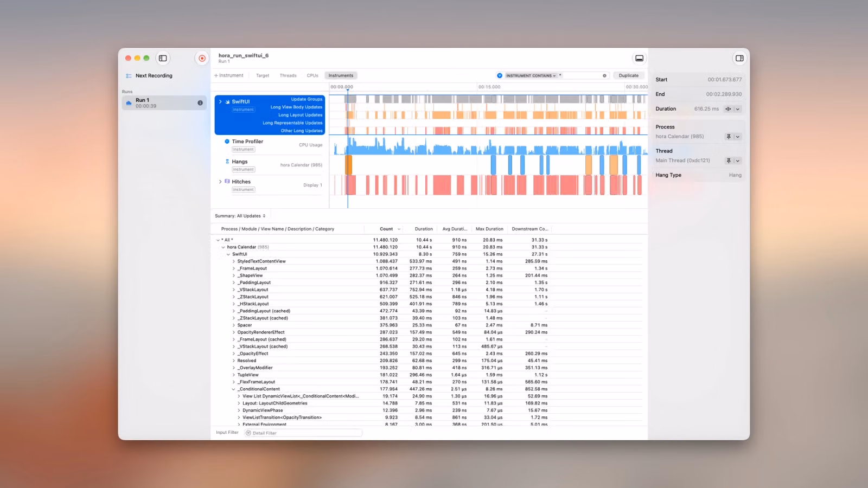Open the Duration options chevron

pyautogui.click(x=738, y=109)
